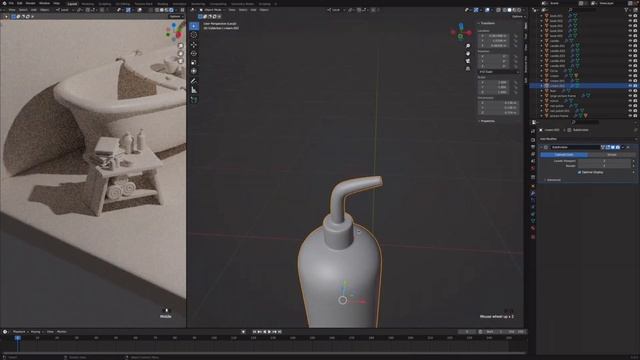Activate the Move tool in viewport toolbar
Viewport: 640px width, 360px height.
click(x=194, y=44)
